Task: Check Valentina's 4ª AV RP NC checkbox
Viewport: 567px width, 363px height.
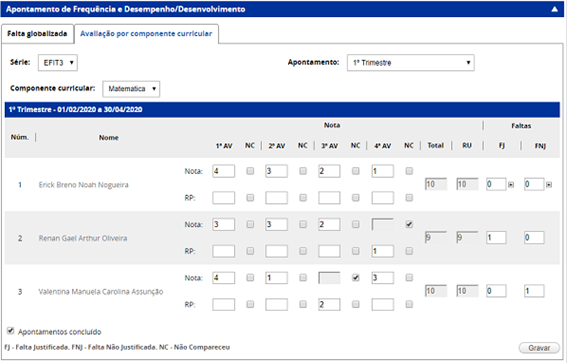Action: (409, 304)
